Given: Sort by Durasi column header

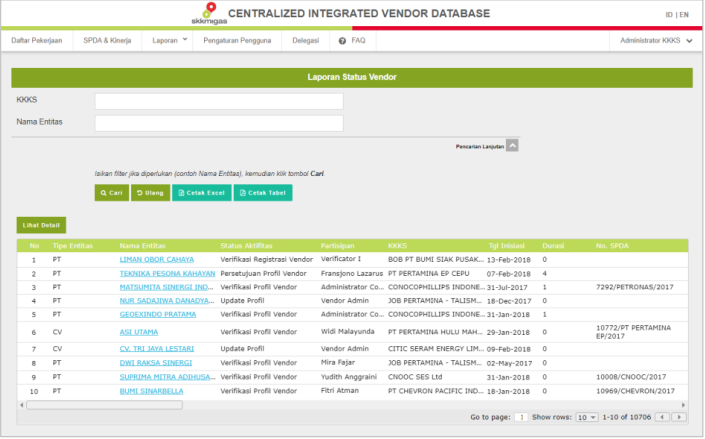Looking at the screenshot, I should tap(553, 246).
